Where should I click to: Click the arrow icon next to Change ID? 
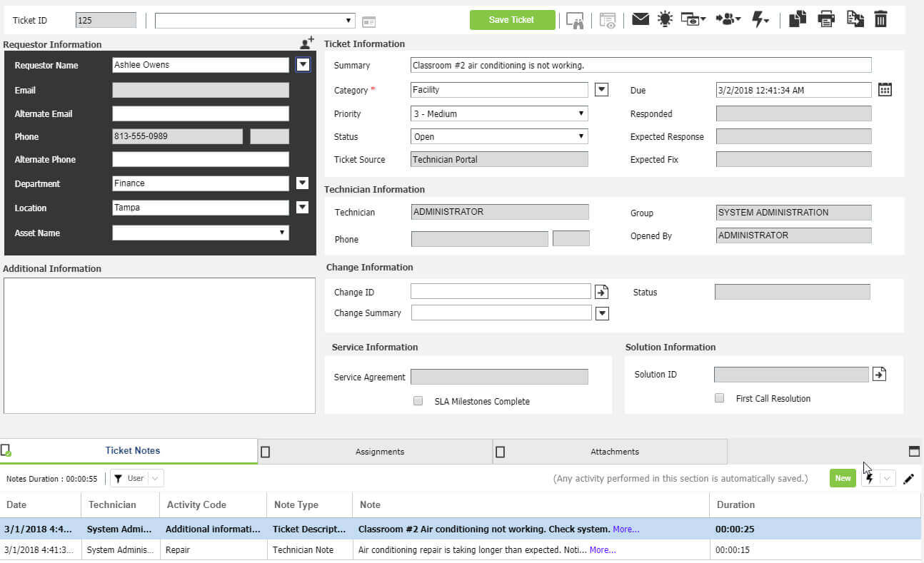tap(602, 291)
